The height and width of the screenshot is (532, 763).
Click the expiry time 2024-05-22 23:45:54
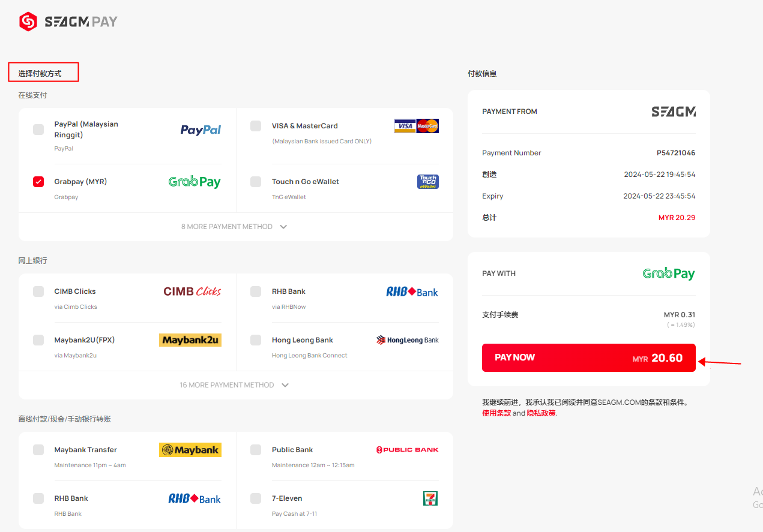659,196
